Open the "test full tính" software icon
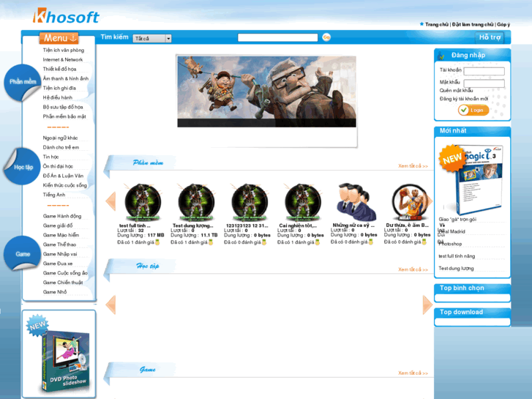Image resolution: width=532 pixels, height=399 pixels. (143, 203)
